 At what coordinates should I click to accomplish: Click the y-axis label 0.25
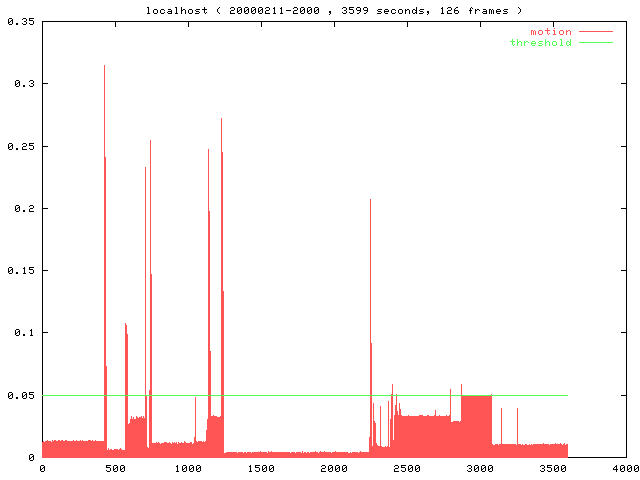click(x=20, y=146)
